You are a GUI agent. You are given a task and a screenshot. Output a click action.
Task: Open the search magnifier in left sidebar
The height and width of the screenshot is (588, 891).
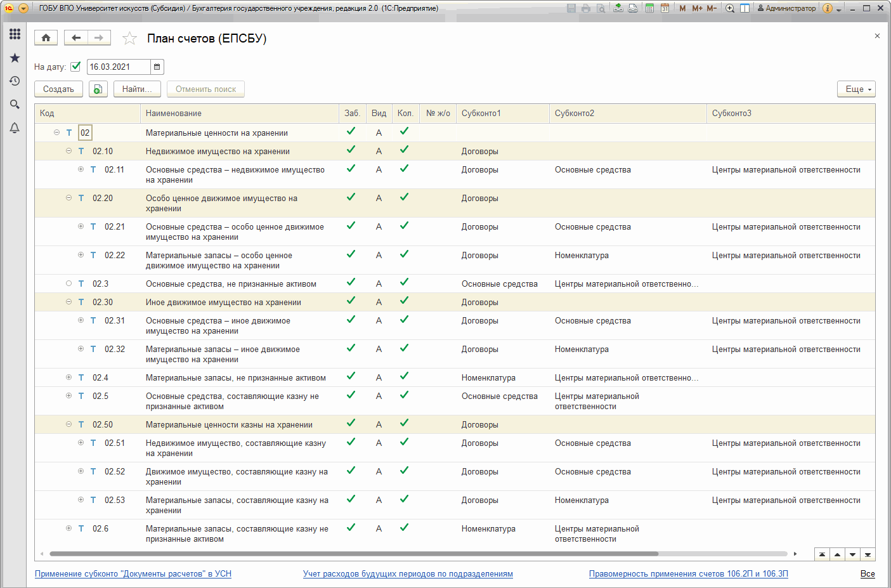[15, 105]
